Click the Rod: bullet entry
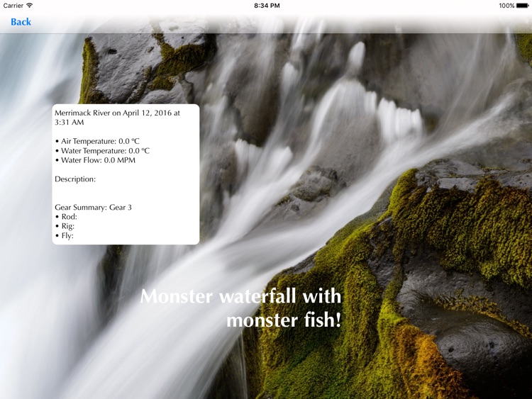Viewport: 532px width, 399px height. 66,217
